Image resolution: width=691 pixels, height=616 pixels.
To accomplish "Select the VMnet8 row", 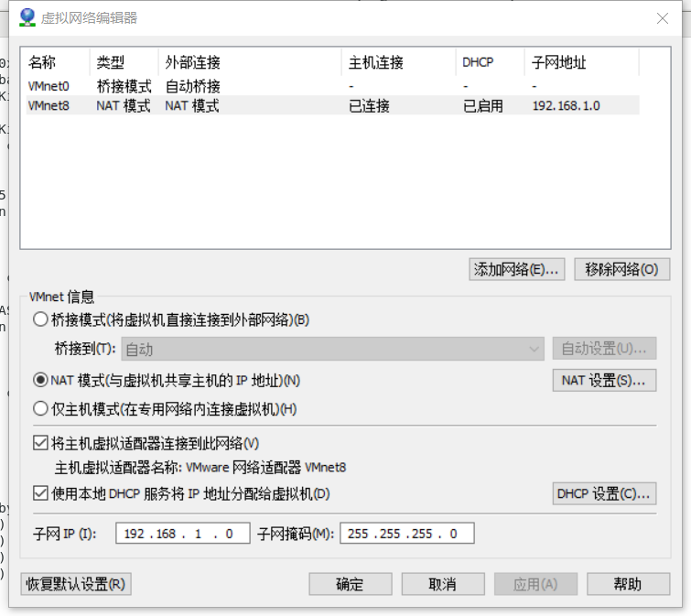I will click(333, 106).
